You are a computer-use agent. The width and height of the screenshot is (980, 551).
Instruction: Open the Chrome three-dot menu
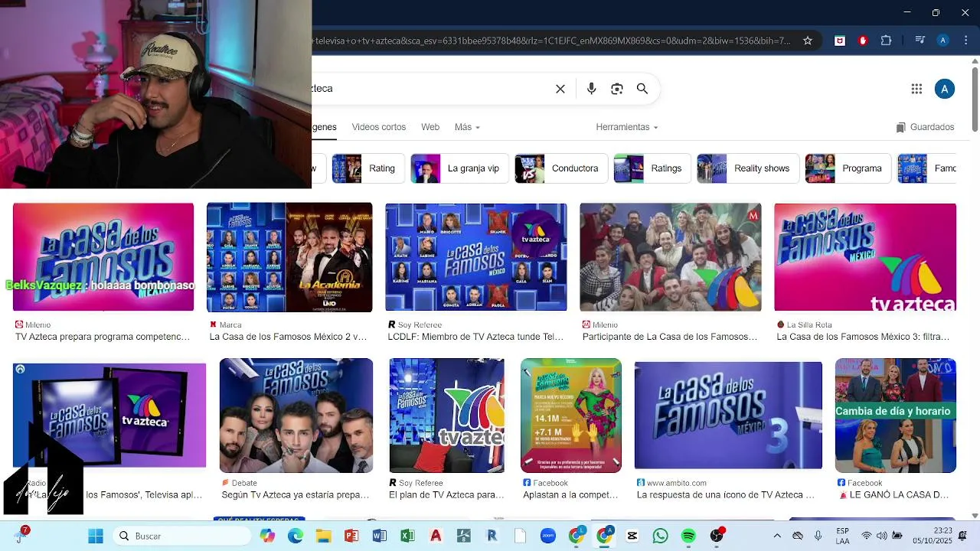[965, 41]
